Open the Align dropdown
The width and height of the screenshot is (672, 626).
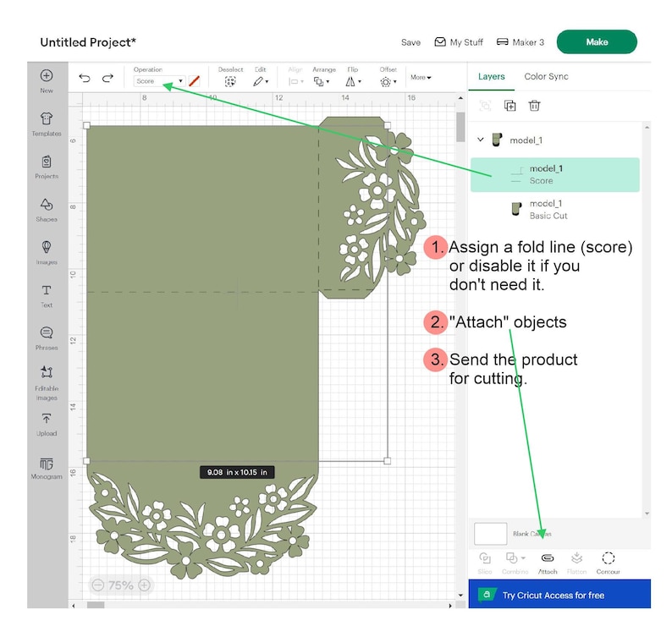point(295,81)
